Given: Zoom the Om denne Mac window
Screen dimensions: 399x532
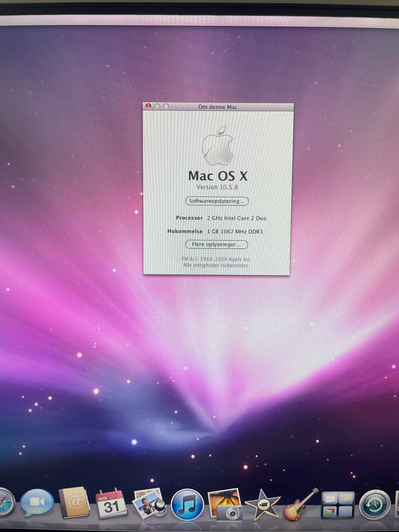Looking at the screenshot, I should [166, 106].
